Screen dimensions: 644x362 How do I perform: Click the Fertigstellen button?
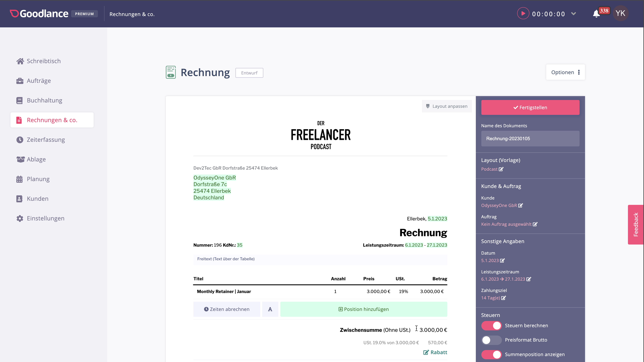530,107
